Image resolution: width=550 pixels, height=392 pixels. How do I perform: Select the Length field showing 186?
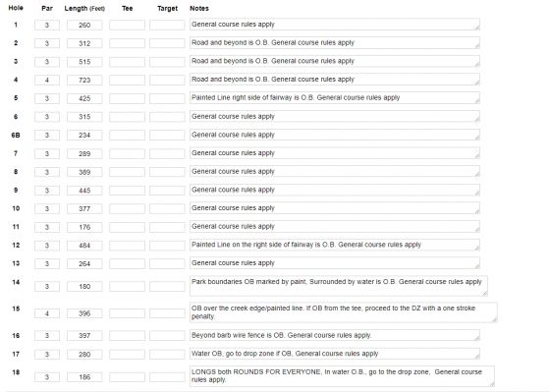click(84, 377)
